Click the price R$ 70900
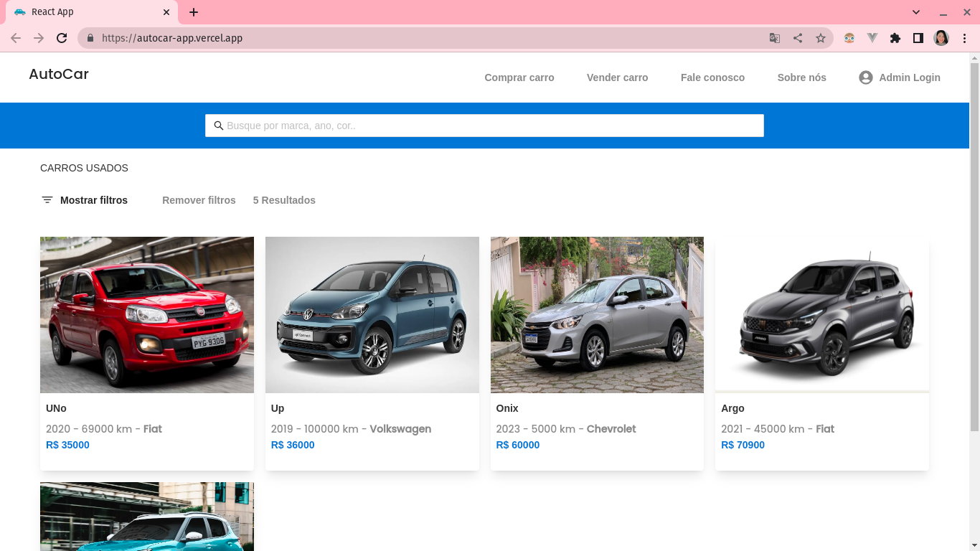The image size is (980, 551). coord(743,445)
